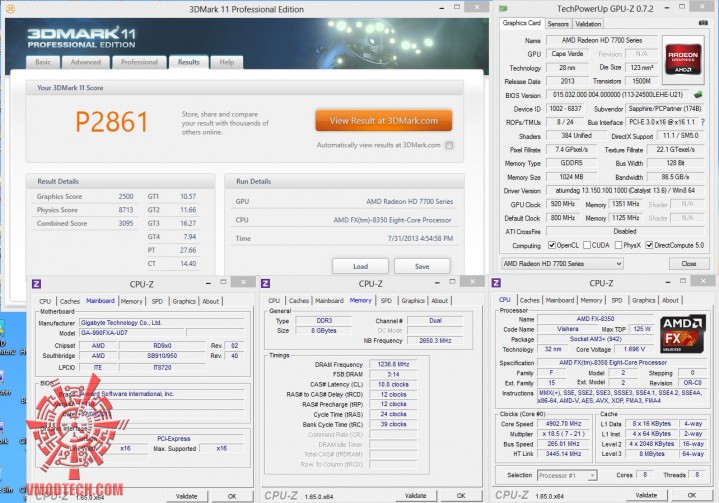The image size is (719, 503).
Task: Click the Load button in Run Details
Action: (x=360, y=266)
